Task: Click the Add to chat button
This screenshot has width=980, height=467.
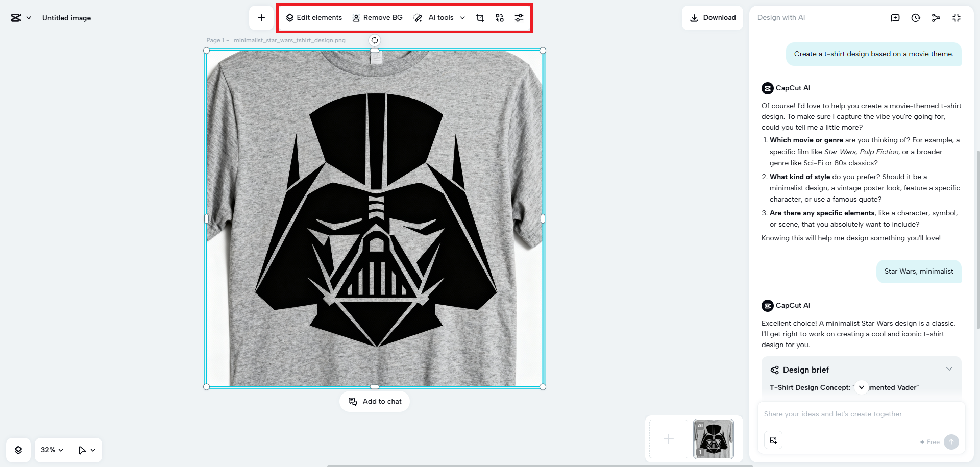Action: [375, 401]
